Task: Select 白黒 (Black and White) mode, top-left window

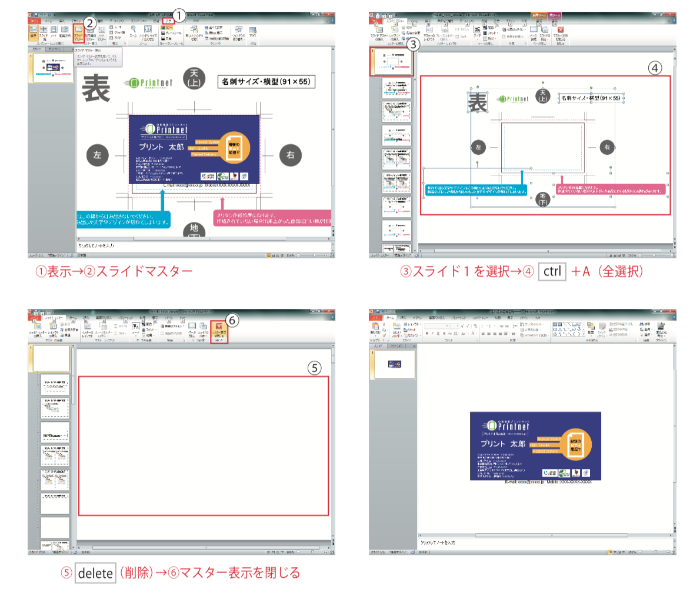Action: [166, 38]
